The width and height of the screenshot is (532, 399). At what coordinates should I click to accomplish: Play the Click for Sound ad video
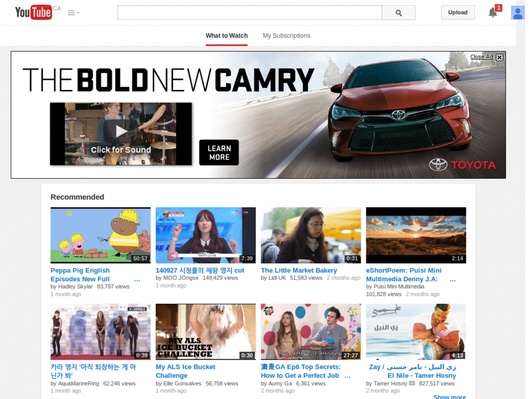tap(121, 134)
